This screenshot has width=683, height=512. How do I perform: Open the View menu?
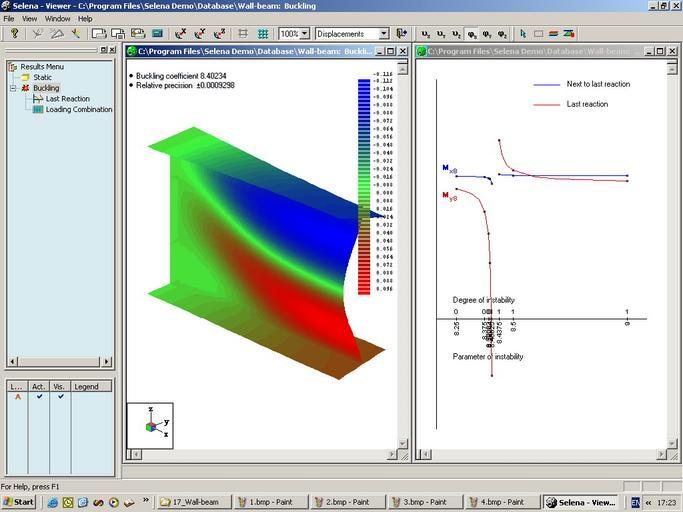30,18
